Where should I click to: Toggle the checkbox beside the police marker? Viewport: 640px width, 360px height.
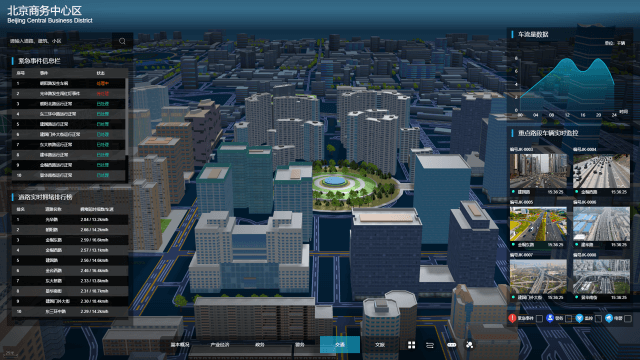click(x=569, y=318)
